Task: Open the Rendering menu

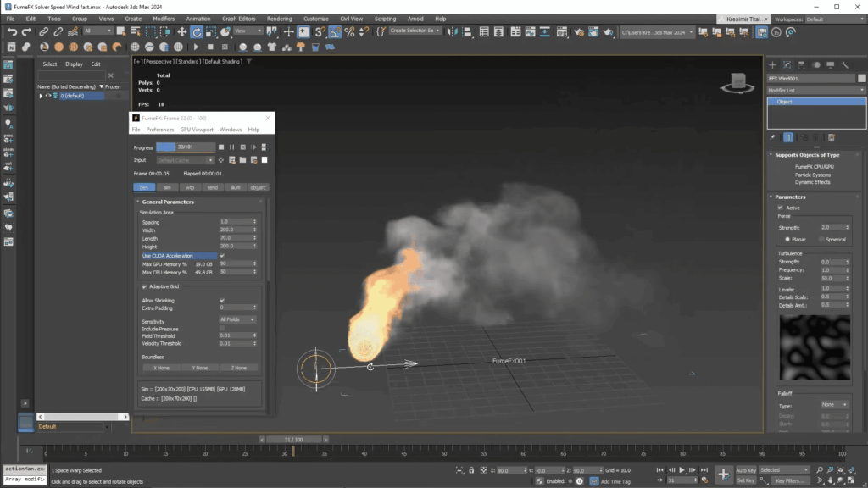Action: (279, 19)
